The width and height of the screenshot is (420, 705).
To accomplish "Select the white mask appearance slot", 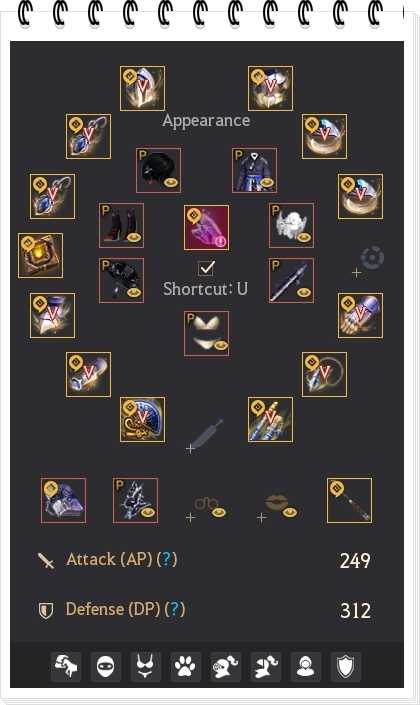I will pyautogui.click(x=291, y=225).
